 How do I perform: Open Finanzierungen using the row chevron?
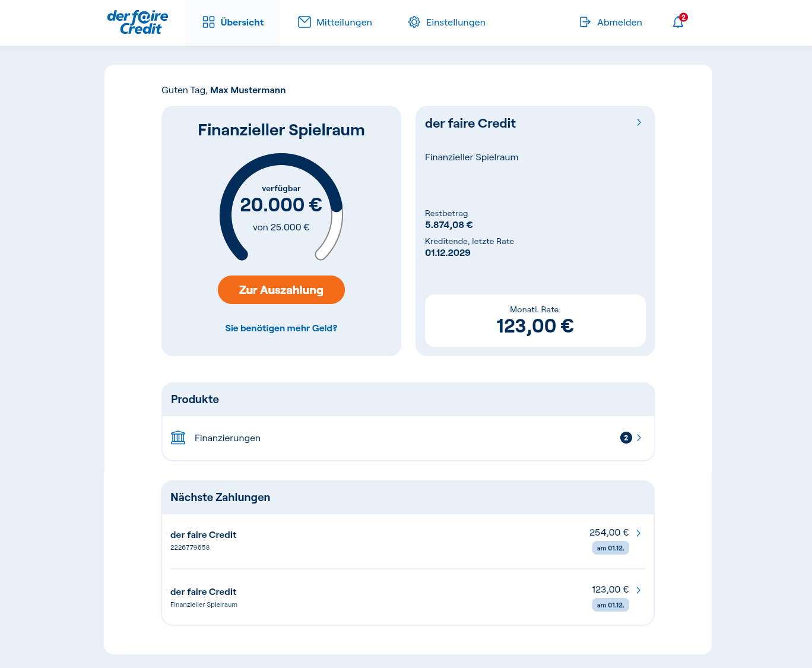(639, 438)
